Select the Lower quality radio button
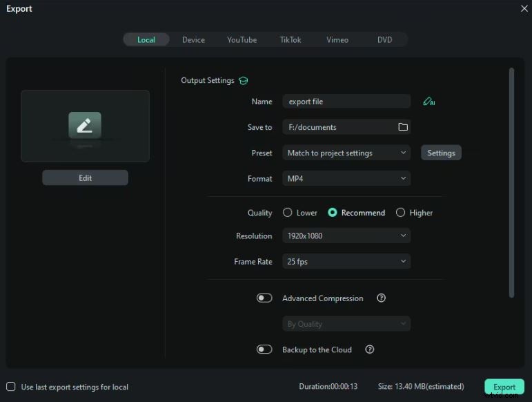The image size is (532, 402). 287,213
